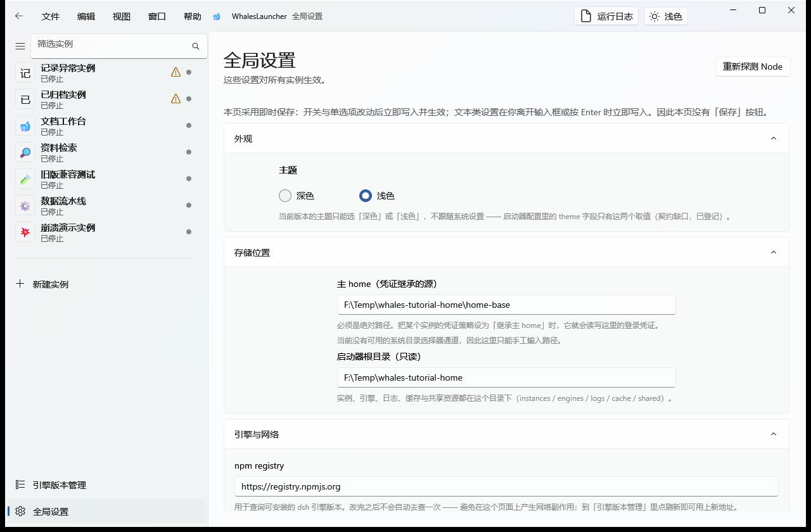Collapse the 存储位置 section

773,252
